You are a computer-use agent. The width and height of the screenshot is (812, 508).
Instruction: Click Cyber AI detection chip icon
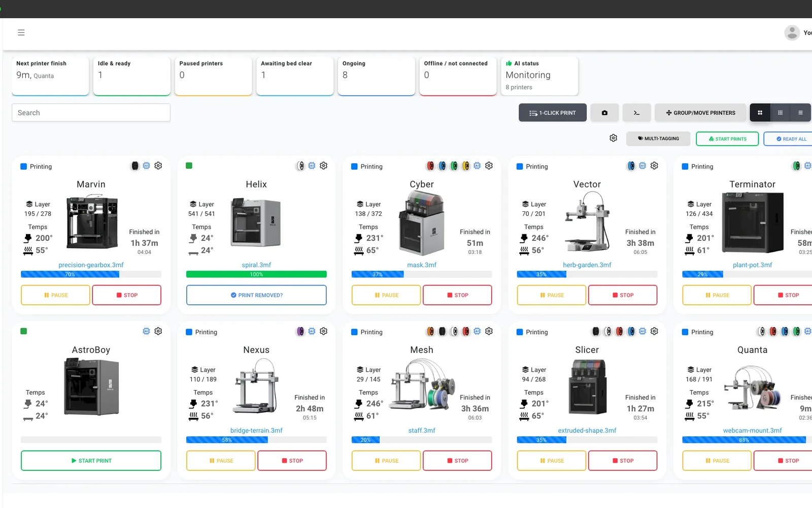pos(477,166)
